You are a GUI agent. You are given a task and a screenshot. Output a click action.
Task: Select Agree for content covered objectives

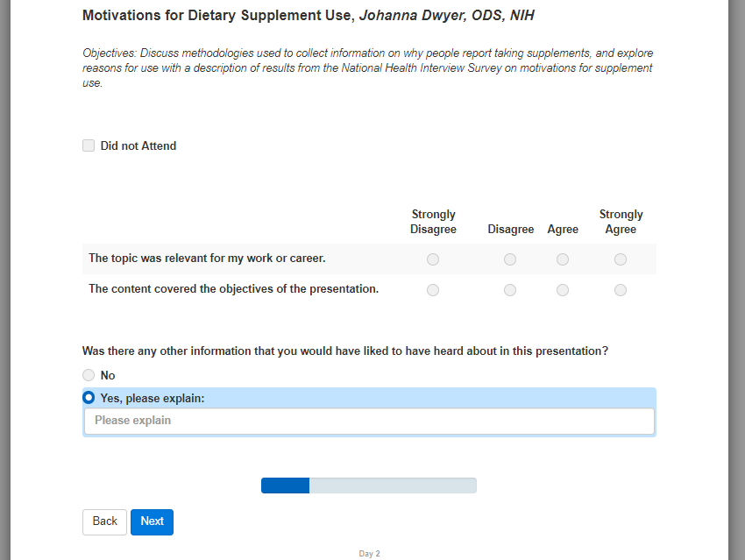563,290
